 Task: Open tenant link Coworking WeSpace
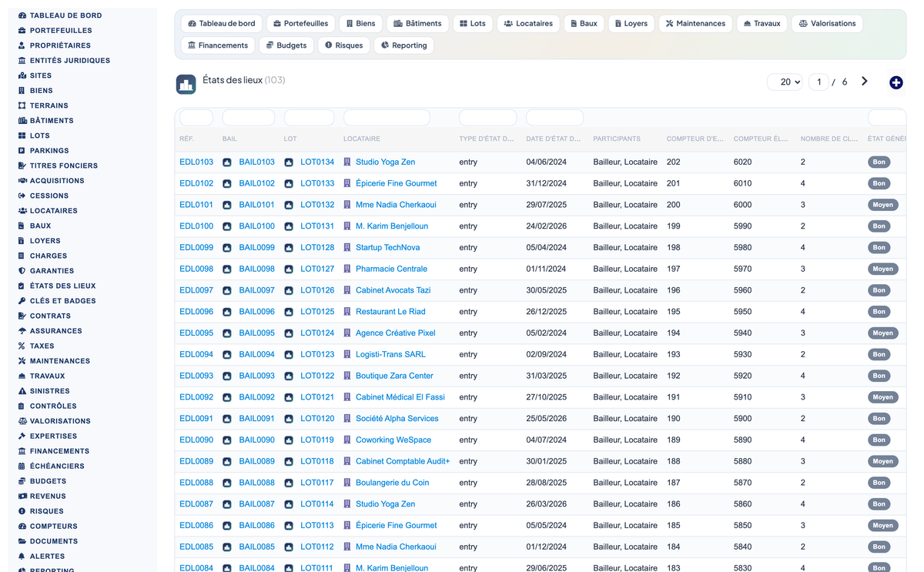(x=393, y=440)
